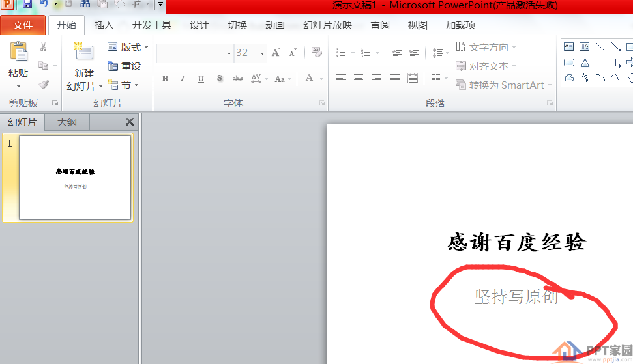This screenshot has height=364, width=633.
Task: Click the New Slide icon
Action: (83, 51)
